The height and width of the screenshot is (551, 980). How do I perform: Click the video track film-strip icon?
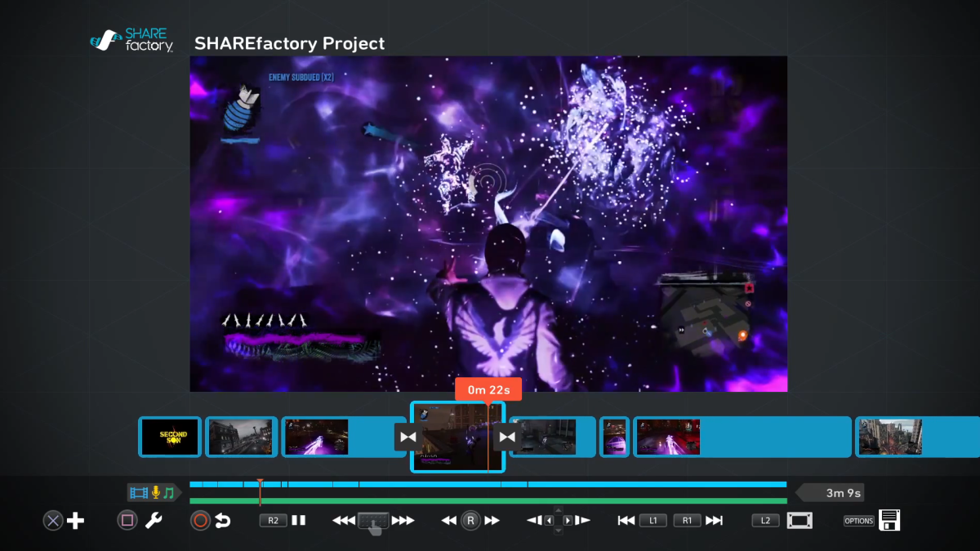[139, 493]
